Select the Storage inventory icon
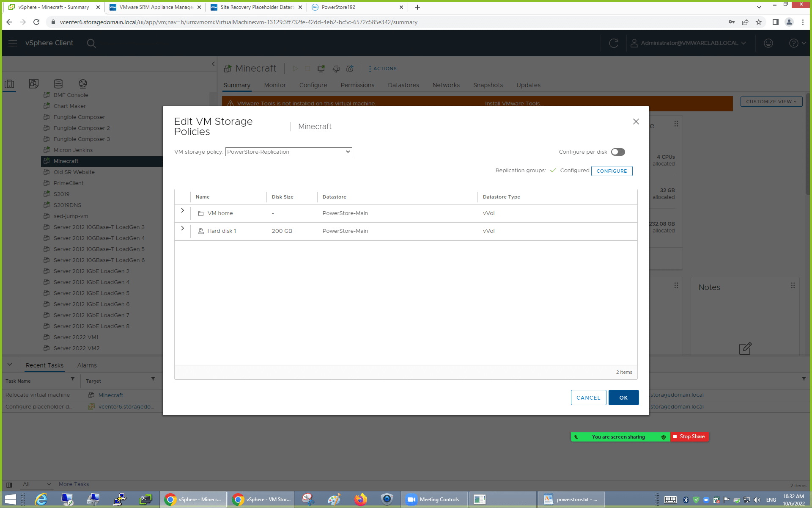 tap(58, 84)
